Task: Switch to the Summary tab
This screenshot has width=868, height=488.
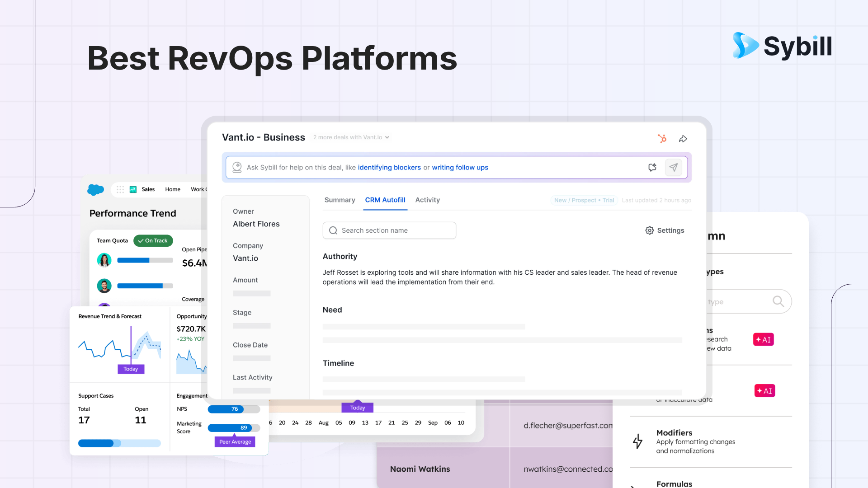Action: coord(340,200)
